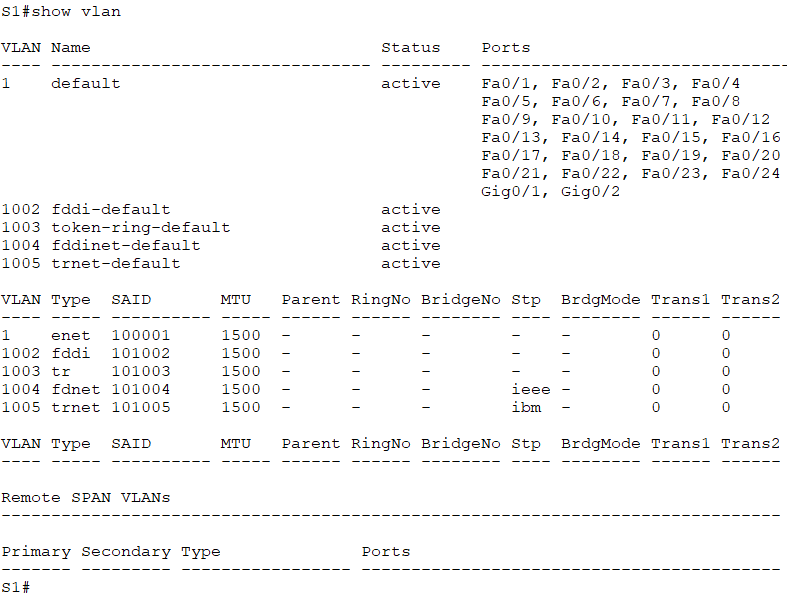Select the Gig0/1 port text
The height and width of the screenshot is (596, 787).
pos(514,191)
